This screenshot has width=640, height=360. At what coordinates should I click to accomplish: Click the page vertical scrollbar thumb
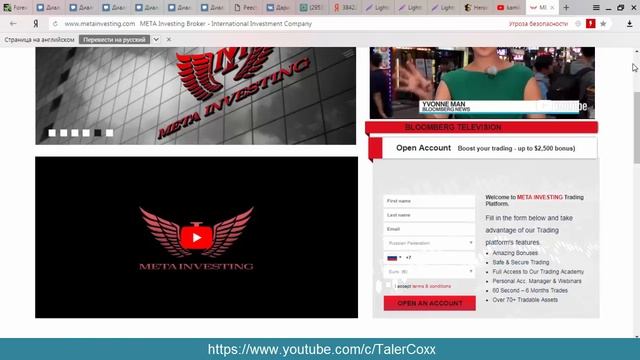636,127
